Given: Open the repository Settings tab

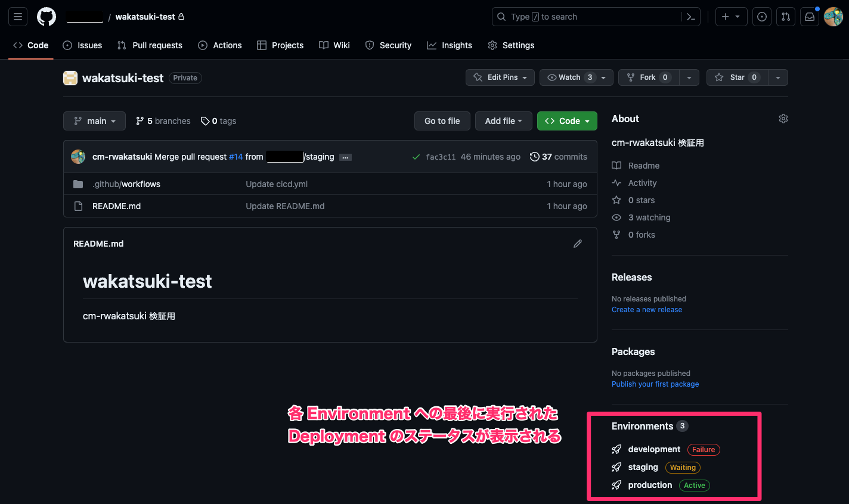Looking at the screenshot, I should pyautogui.click(x=510, y=45).
